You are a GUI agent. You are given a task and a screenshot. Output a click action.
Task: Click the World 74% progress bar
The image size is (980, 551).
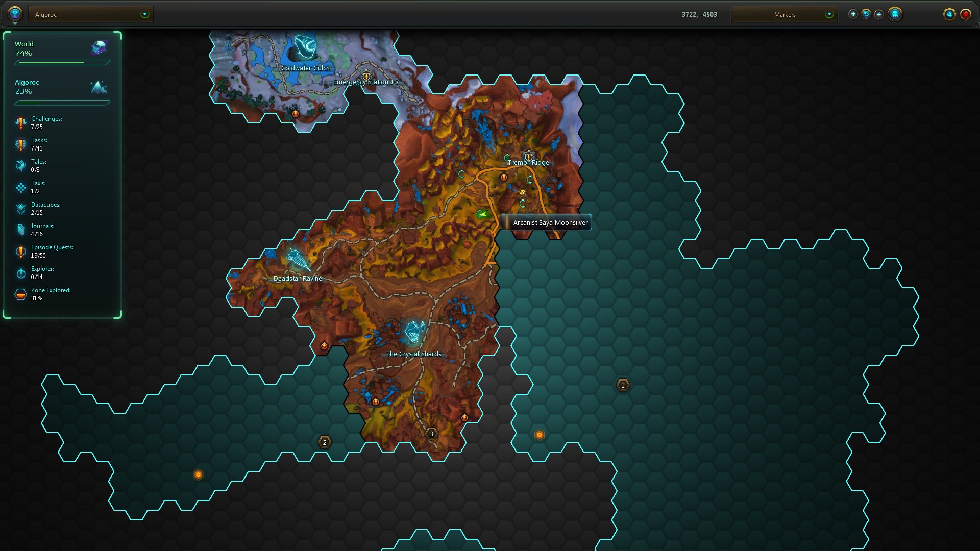click(x=62, y=63)
